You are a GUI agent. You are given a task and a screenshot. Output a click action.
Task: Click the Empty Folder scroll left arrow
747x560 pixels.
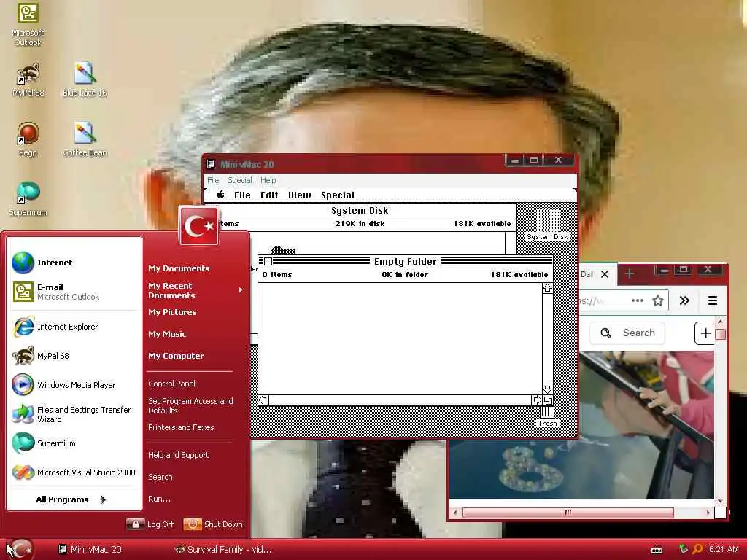tap(263, 400)
